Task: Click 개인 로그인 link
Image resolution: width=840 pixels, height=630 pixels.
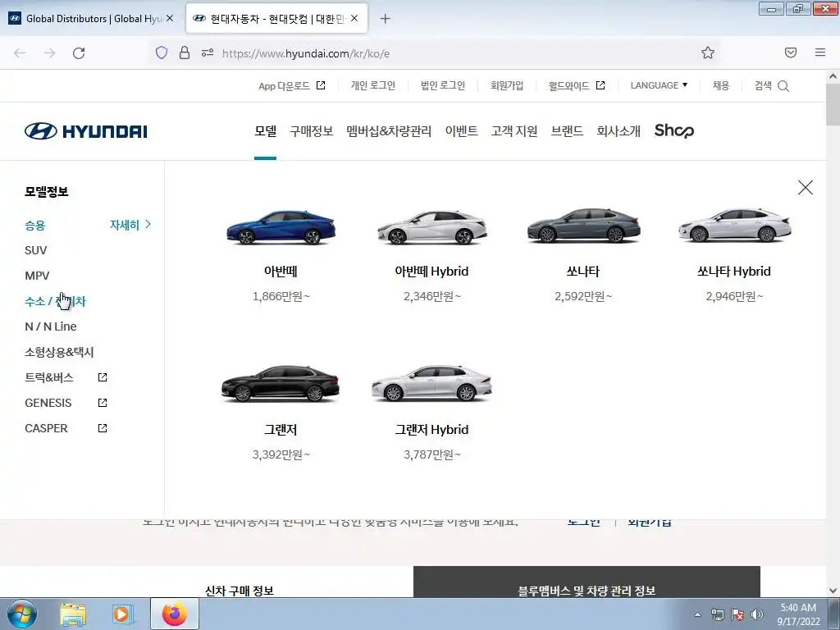Action: coord(373,85)
